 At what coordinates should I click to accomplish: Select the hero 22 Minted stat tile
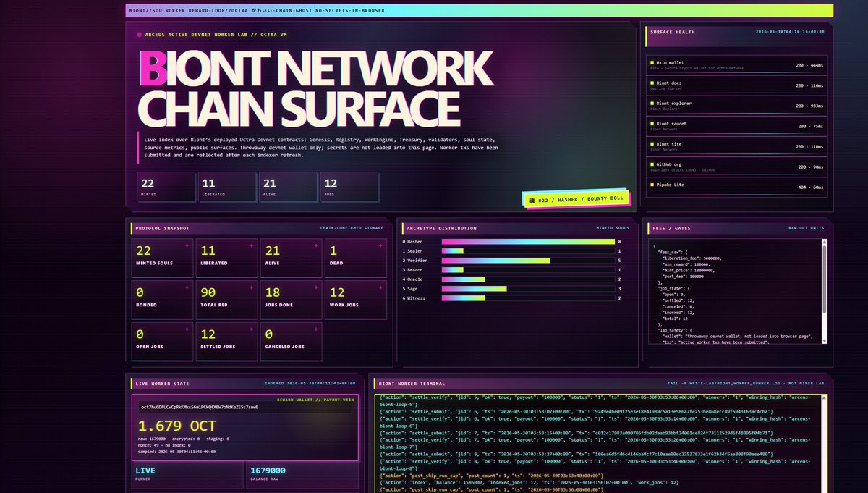(166, 187)
